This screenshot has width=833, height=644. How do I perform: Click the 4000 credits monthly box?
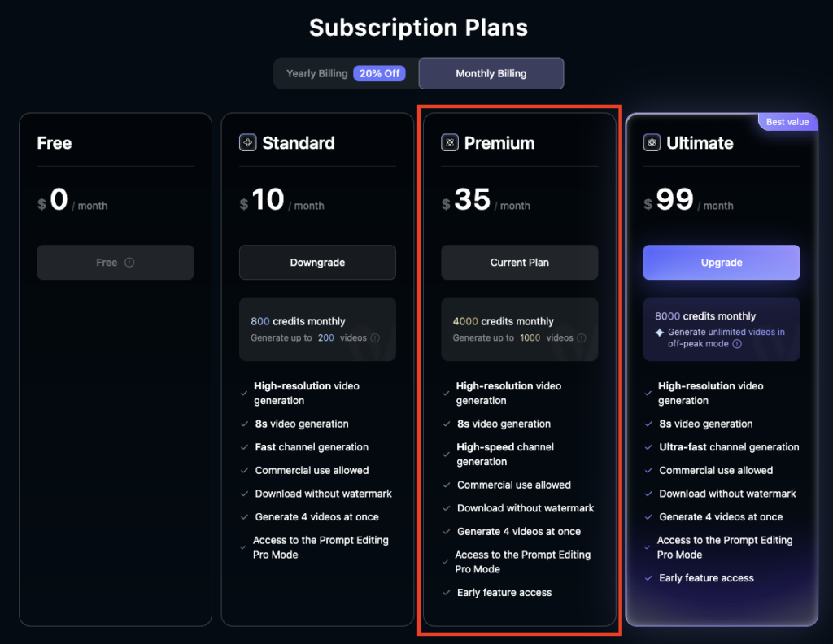[x=520, y=329]
